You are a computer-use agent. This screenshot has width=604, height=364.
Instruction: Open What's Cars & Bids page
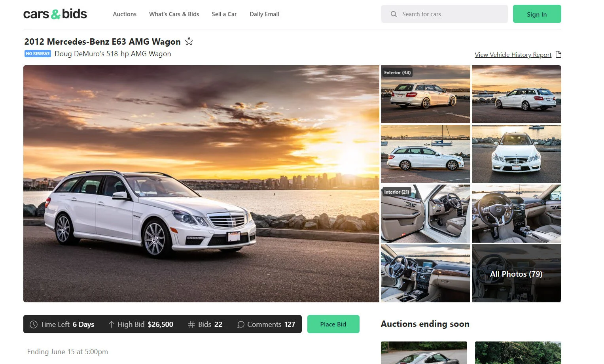(174, 14)
